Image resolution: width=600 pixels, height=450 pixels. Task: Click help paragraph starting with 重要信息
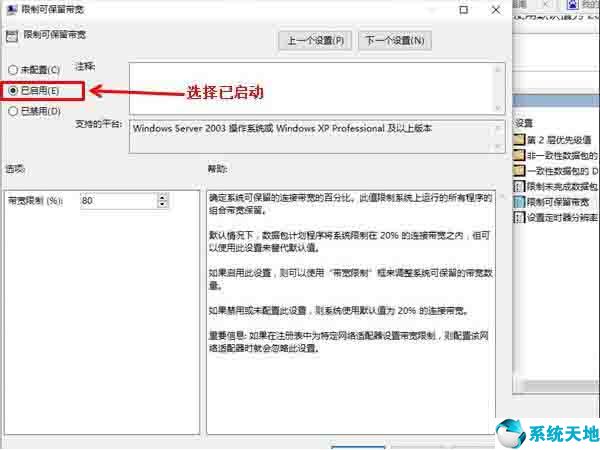pyautogui.click(x=349, y=342)
